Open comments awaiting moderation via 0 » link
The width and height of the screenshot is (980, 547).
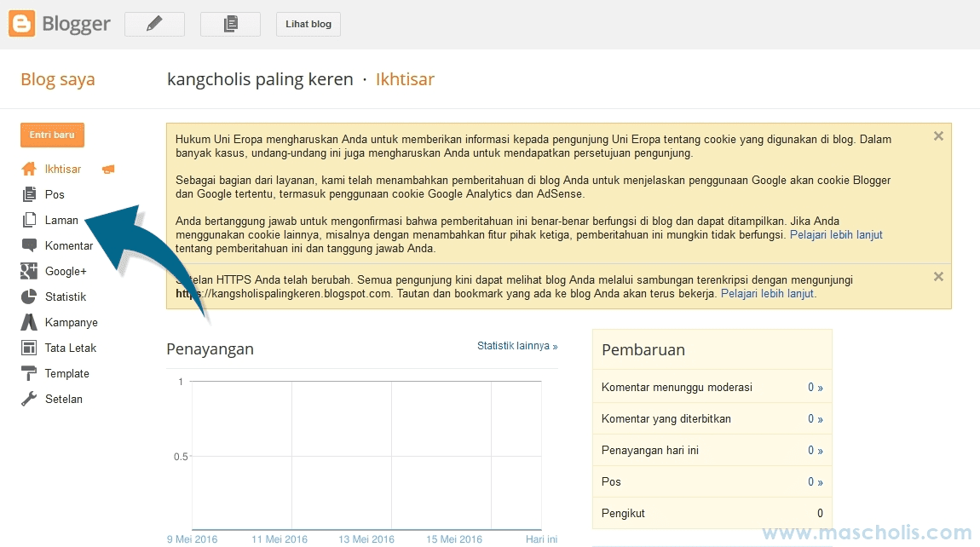tap(814, 387)
